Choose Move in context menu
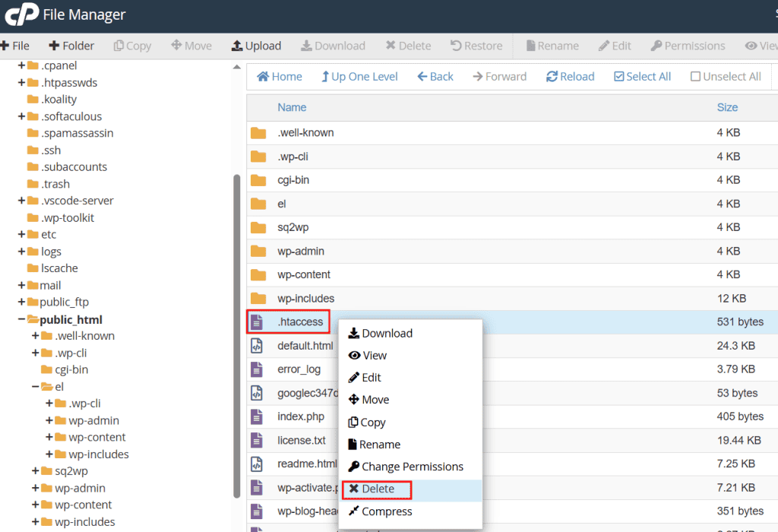 368,400
